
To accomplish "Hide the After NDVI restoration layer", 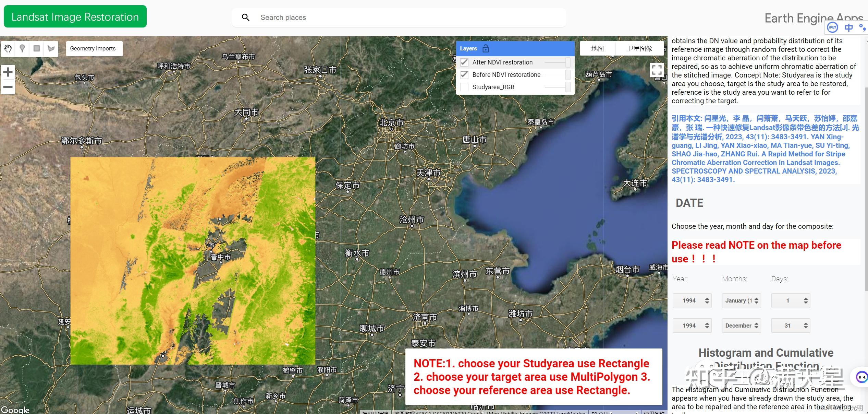I will [464, 62].
